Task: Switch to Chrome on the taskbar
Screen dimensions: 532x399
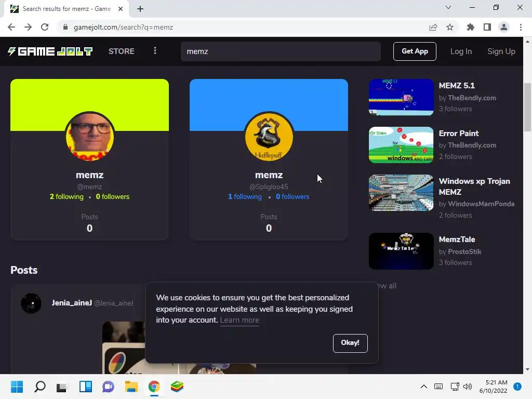Action: coord(154,387)
